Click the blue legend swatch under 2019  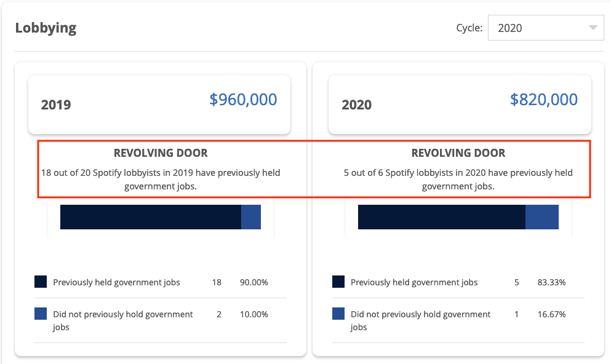(x=41, y=314)
